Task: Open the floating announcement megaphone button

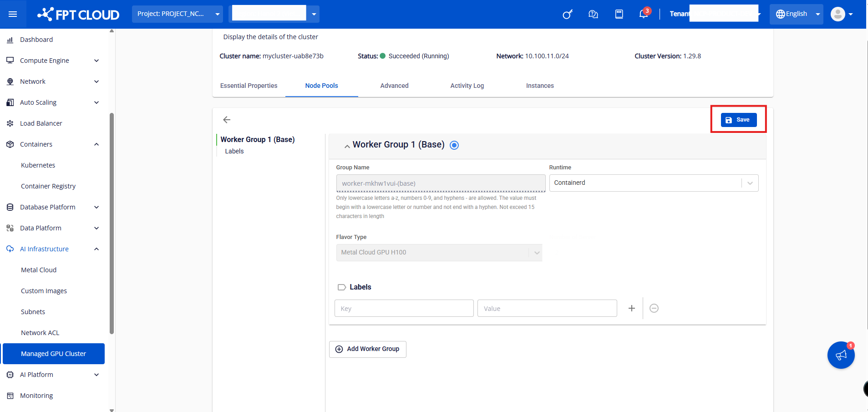Action: tap(840, 355)
